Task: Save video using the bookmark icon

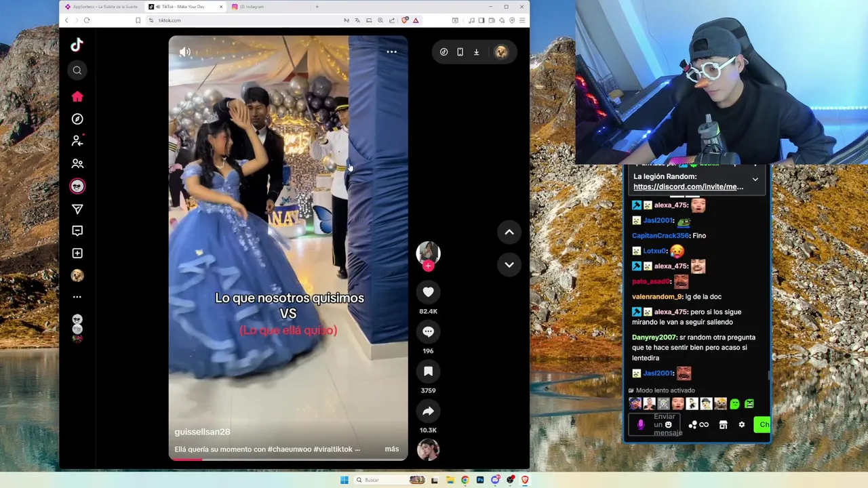Action: coord(428,371)
